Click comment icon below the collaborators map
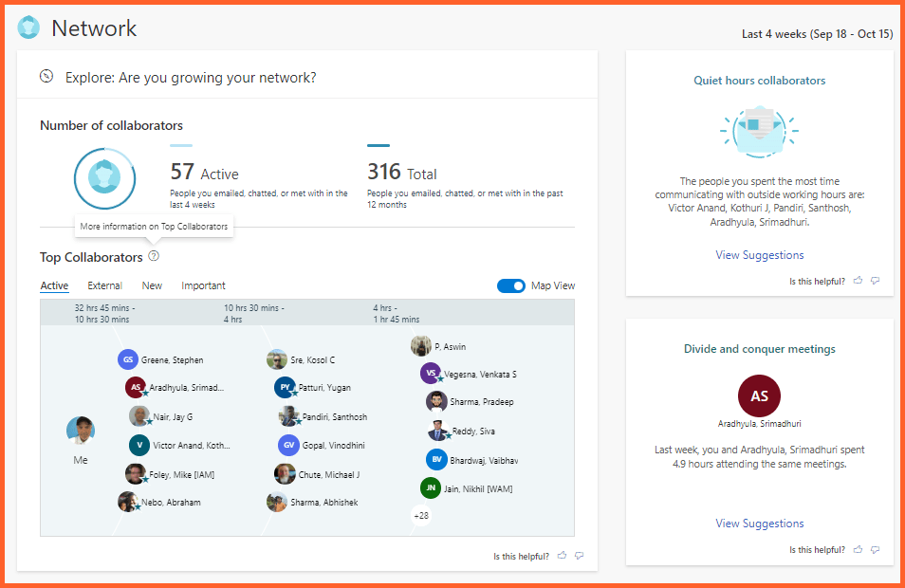905x588 pixels. point(579,556)
